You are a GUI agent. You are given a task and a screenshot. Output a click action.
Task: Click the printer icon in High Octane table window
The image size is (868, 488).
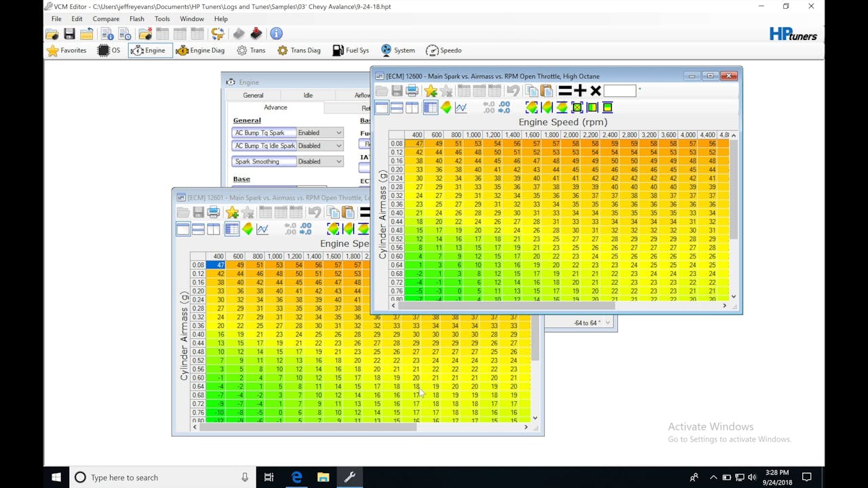tap(412, 91)
